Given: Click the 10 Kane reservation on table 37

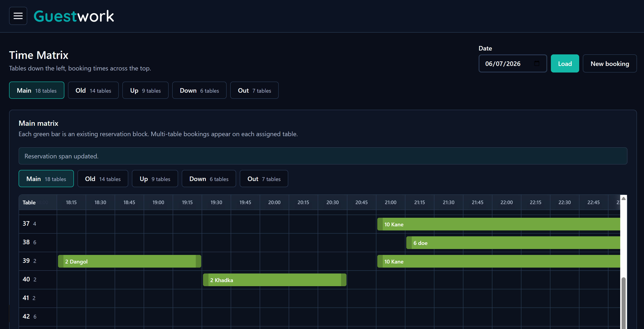Looking at the screenshot, I should coord(499,224).
